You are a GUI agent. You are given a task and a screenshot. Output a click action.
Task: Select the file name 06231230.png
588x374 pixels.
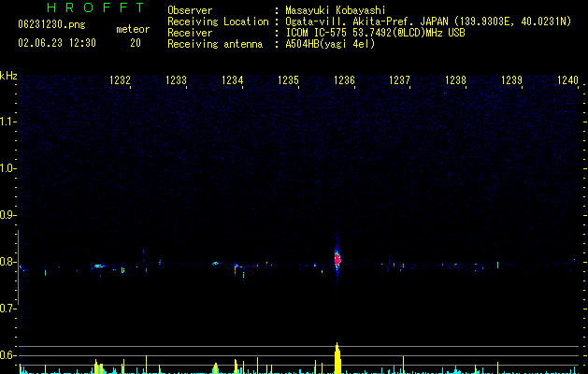tap(51, 24)
